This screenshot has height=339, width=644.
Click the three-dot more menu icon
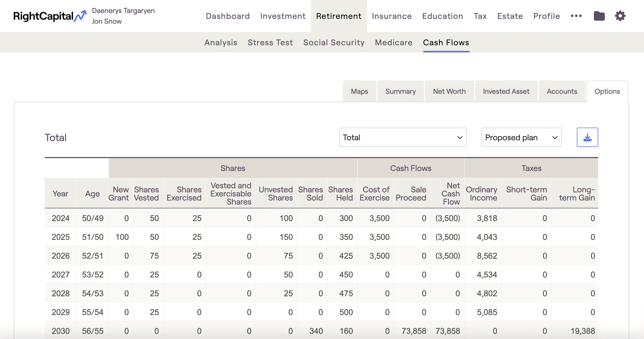click(576, 16)
